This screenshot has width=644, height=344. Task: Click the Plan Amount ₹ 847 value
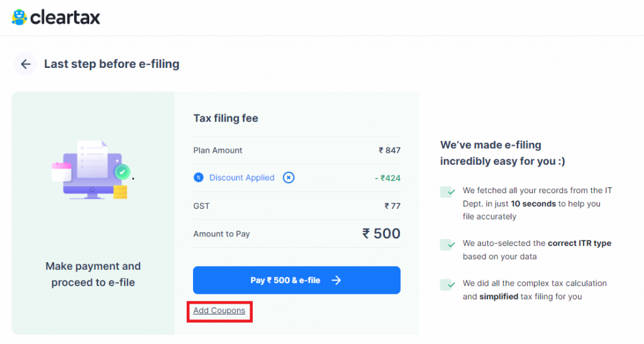389,150
